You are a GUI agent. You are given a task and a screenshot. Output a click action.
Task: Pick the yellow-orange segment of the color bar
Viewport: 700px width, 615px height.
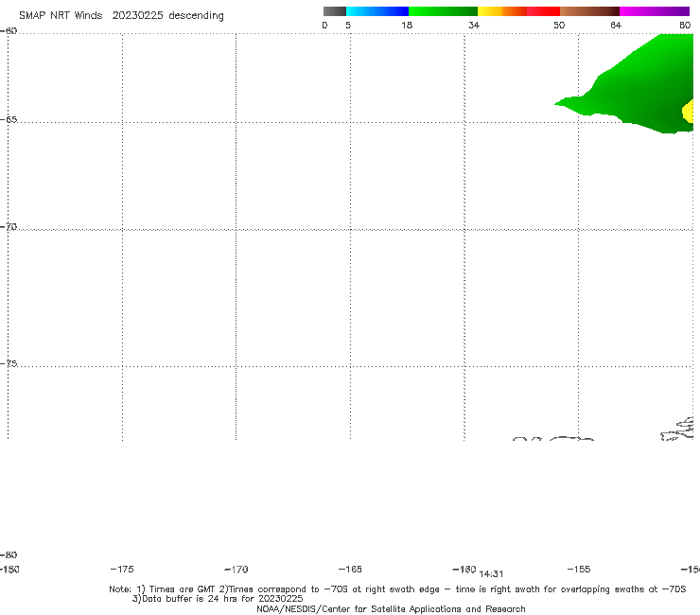[502, 11]
